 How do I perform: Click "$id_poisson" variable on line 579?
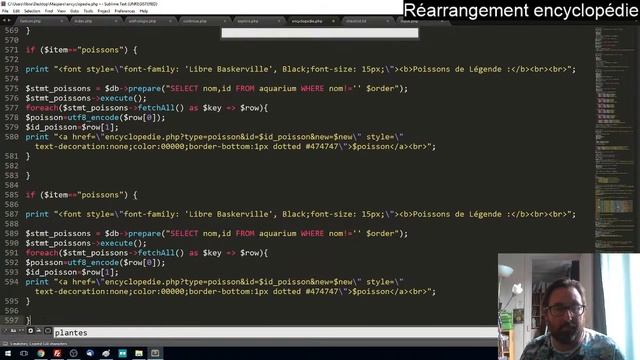click(51, 127)
